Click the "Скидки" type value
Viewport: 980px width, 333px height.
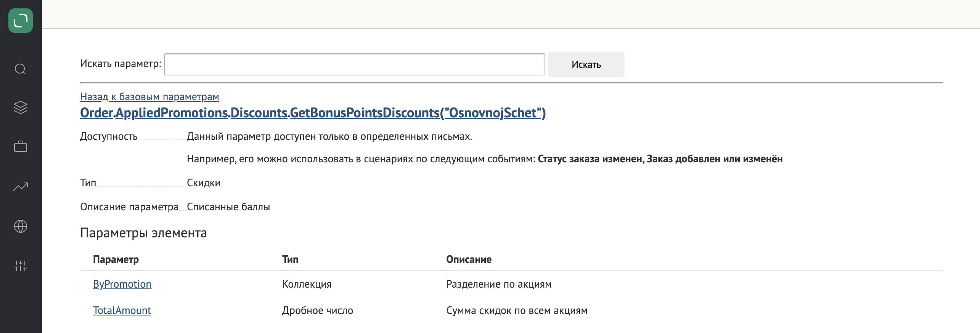point(204,183)
